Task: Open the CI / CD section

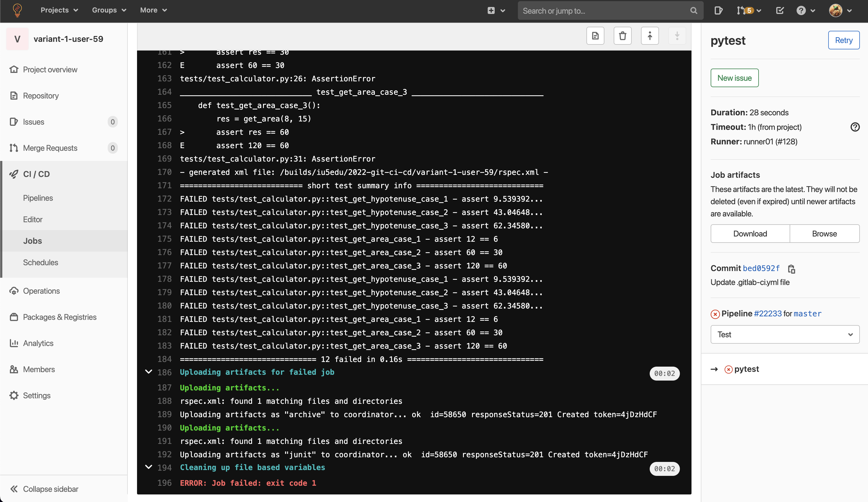Action: tap(36, 174)
